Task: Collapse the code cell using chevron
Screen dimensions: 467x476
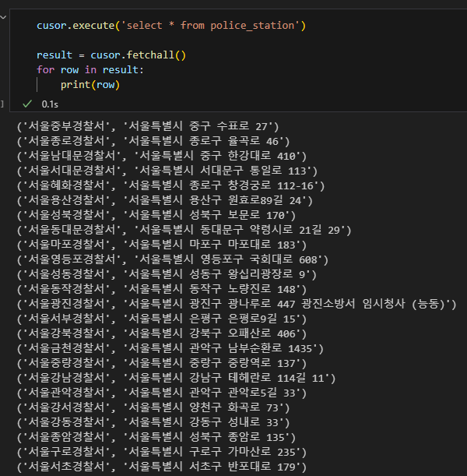Action: coord(3,17)
